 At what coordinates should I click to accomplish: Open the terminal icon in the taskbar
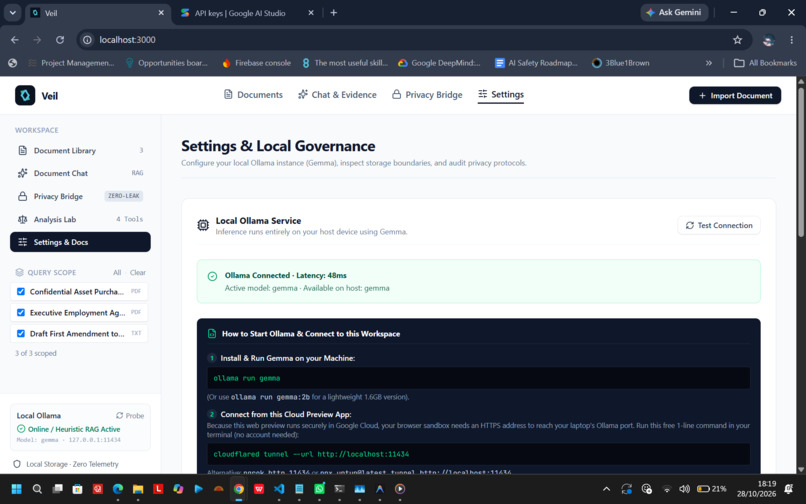pyautogui.click(x=339, y=489)
